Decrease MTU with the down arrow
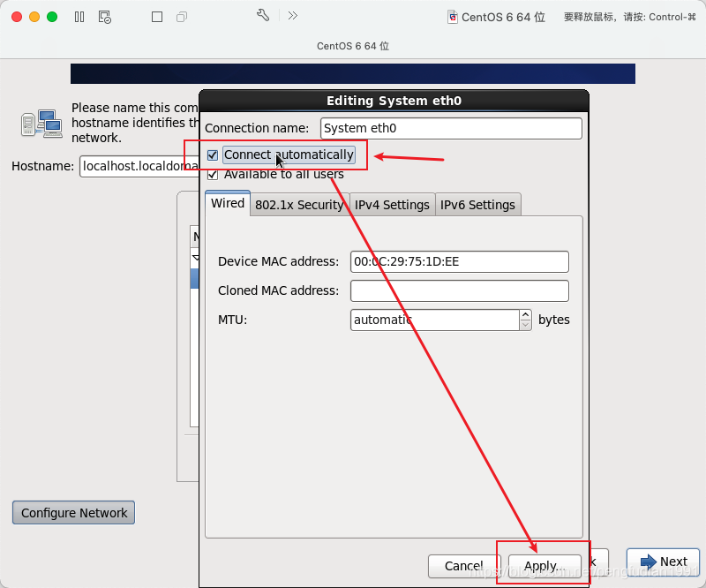 coord(525,325)
